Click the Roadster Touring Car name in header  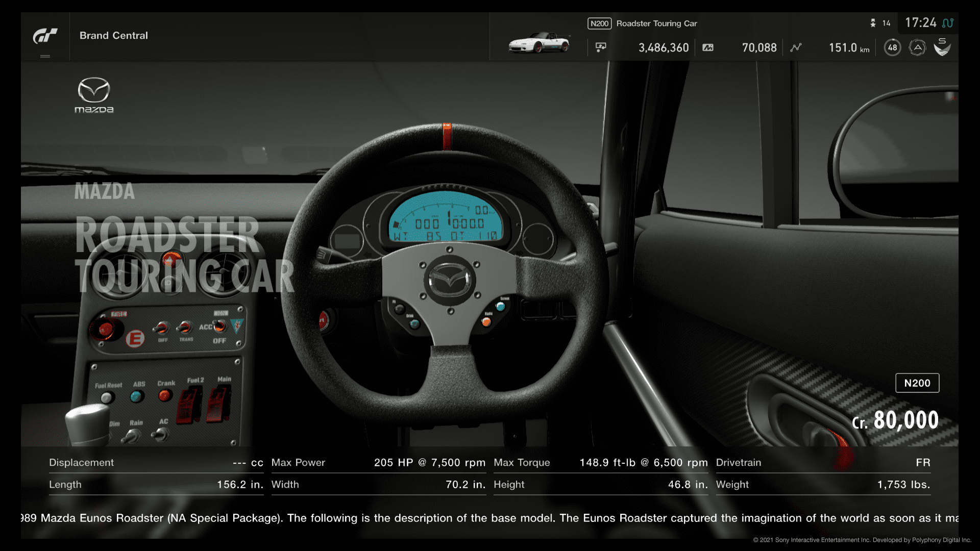[656, 23]
